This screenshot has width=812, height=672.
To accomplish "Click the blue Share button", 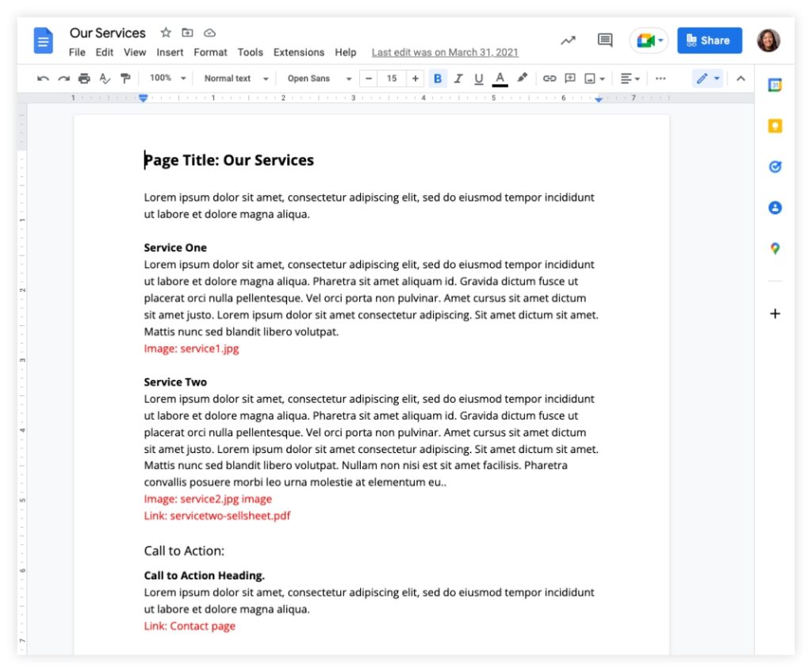I will (x=709, y=40).
